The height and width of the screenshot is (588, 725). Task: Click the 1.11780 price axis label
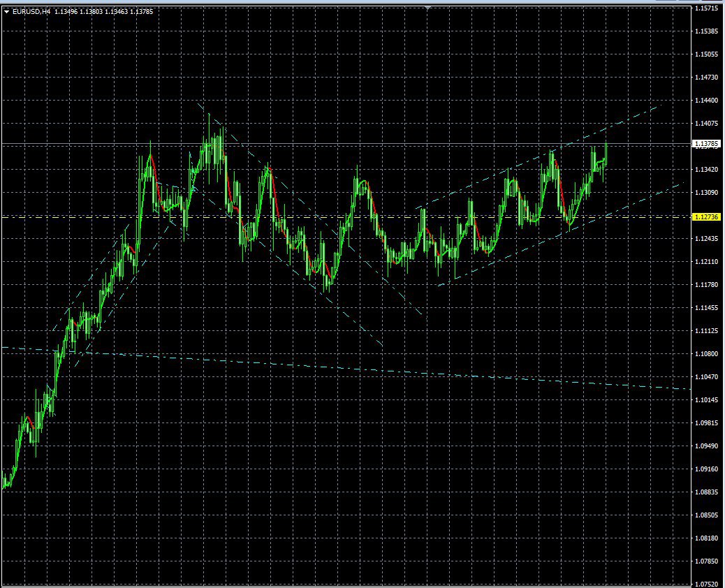(707, 285)
